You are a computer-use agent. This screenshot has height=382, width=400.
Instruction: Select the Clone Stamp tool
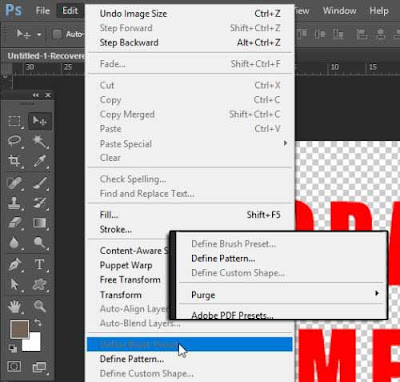(x=14, y=203)
